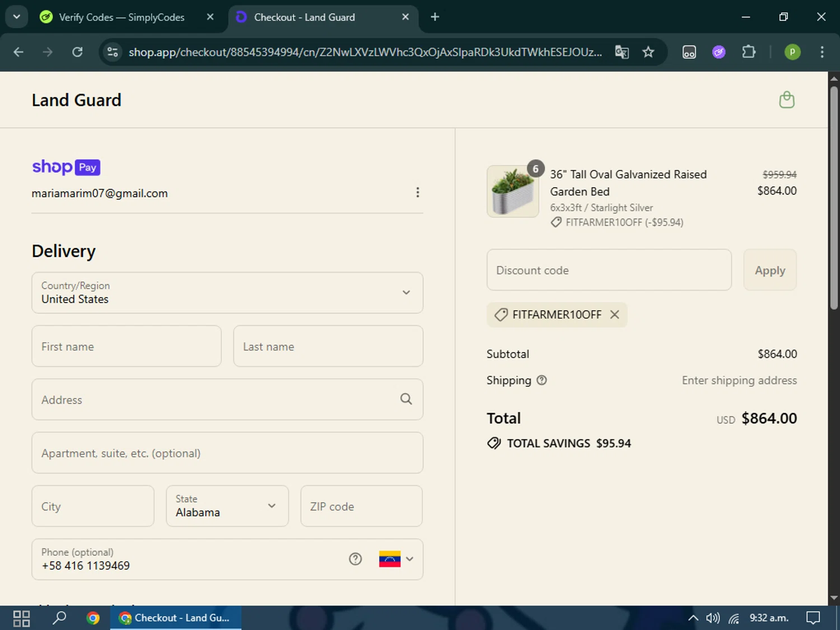
Task: Open the notifications center icon
Action: [813, 618]
